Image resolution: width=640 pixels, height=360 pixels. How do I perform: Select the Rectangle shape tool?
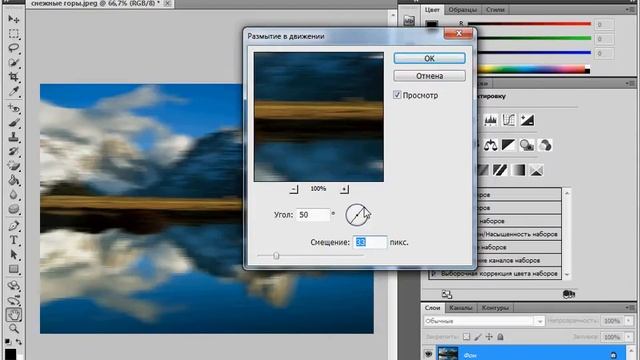[x=13, y=269]
